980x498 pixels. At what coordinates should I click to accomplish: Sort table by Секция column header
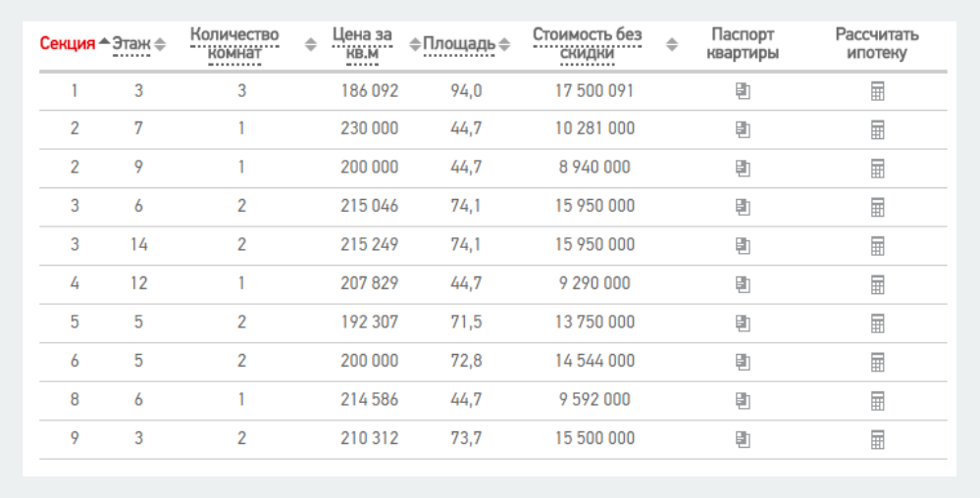tap(68, 44)
